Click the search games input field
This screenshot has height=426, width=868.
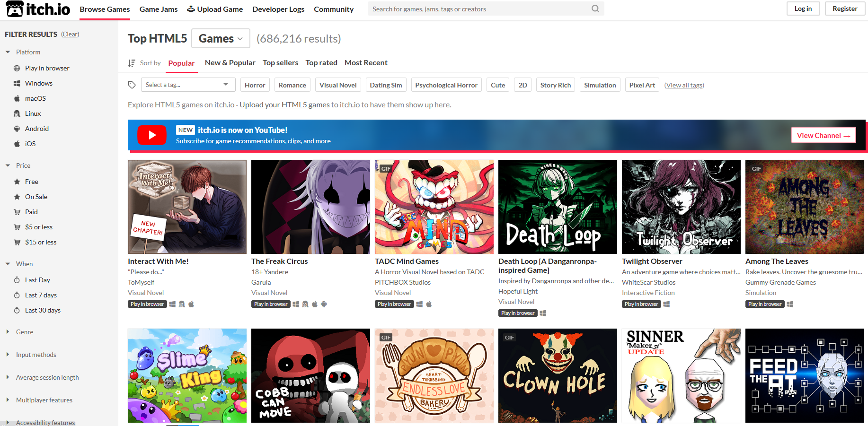pos(478,9)
